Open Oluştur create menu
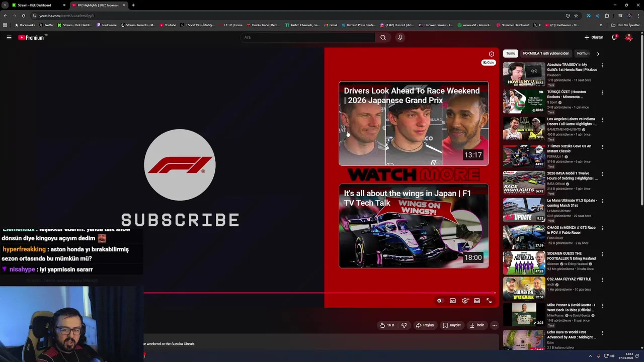 tap(594, 37)
